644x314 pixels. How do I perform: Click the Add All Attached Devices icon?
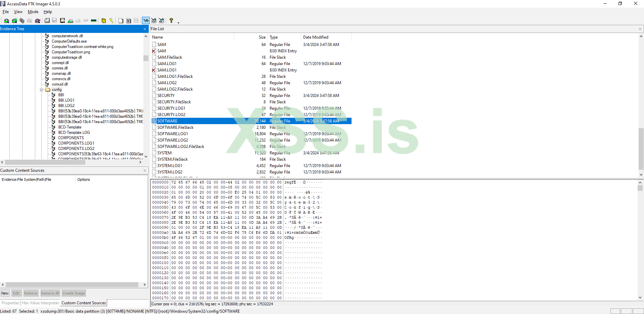[x=14, y=21]
